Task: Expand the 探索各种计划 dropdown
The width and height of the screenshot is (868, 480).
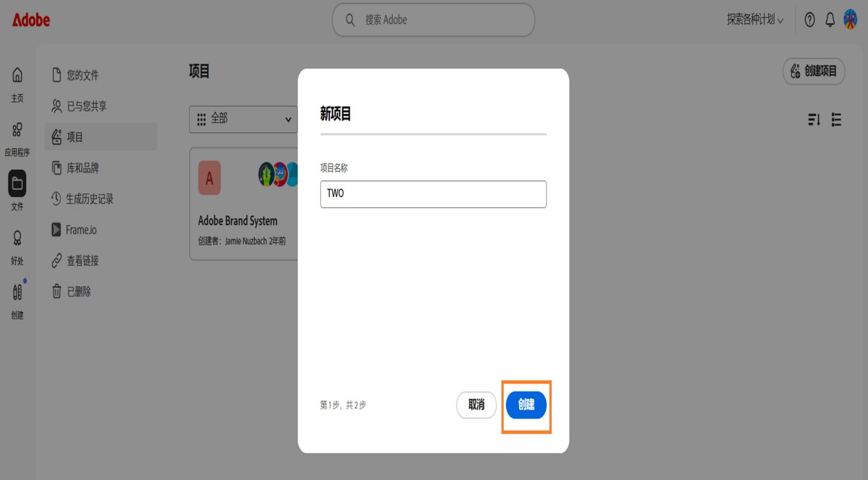Action: pyautogui.click(x=755, y=19)
